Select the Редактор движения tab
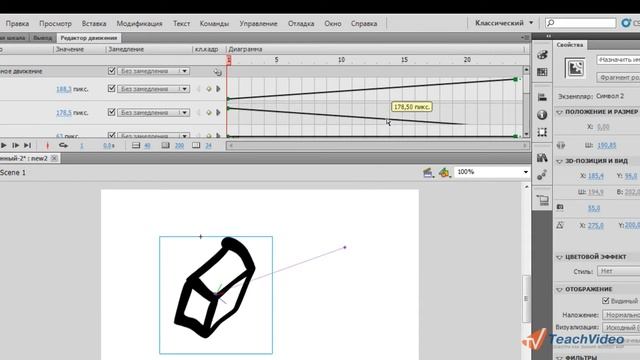Screen dimensions: 640x360 point(89,38)
